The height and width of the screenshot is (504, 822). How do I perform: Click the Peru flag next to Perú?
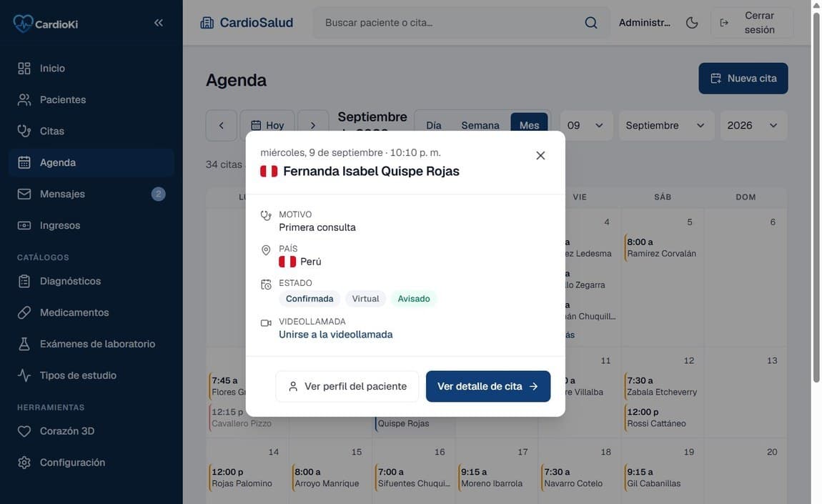tap(287, 262)
